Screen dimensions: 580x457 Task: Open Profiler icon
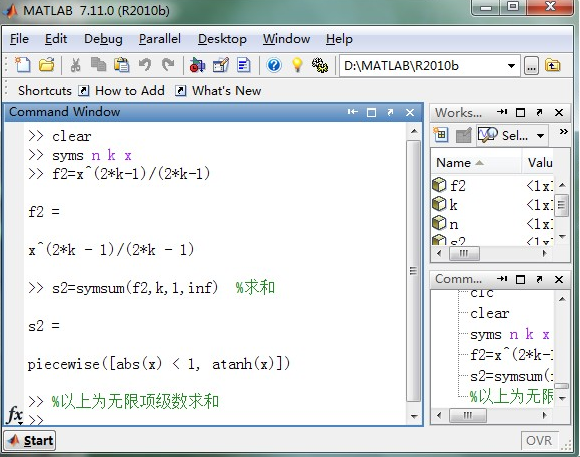point(244,65)
